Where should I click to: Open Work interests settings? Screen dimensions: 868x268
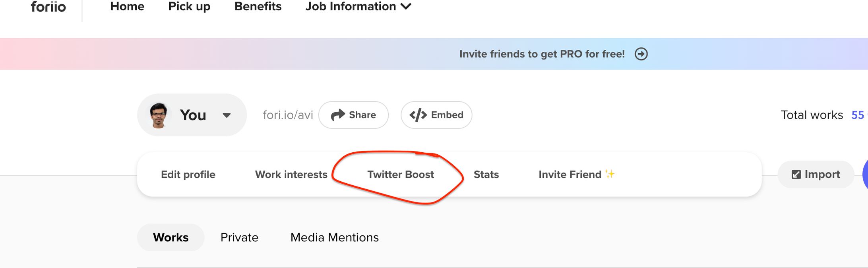tap(291, 175)
